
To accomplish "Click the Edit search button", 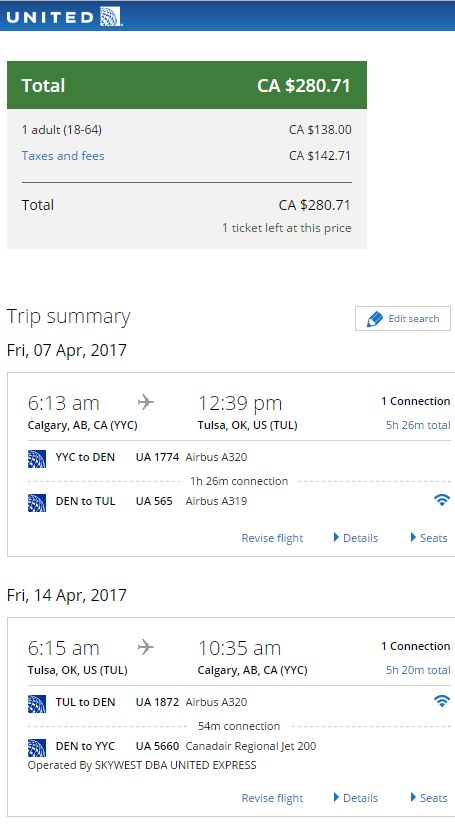I will point(402,318).
